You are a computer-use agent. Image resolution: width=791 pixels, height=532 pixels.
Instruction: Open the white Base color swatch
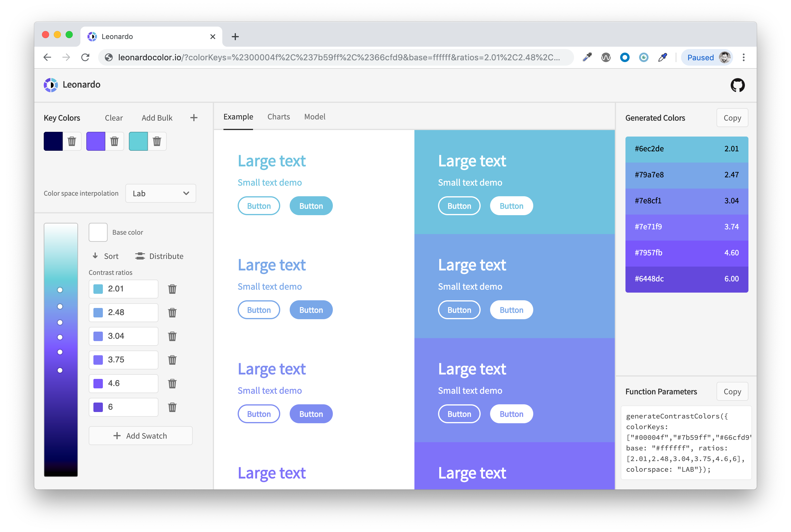click(98, 232)
